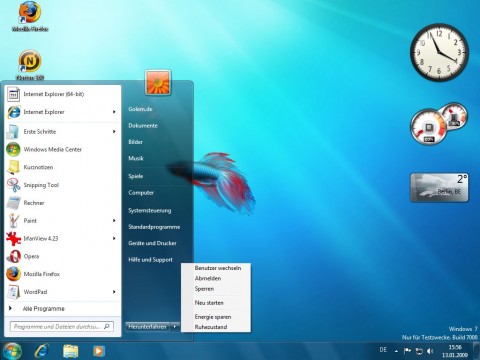Open Standardprogramme
This screenshot has height=360, width=480.
point(154,227)
